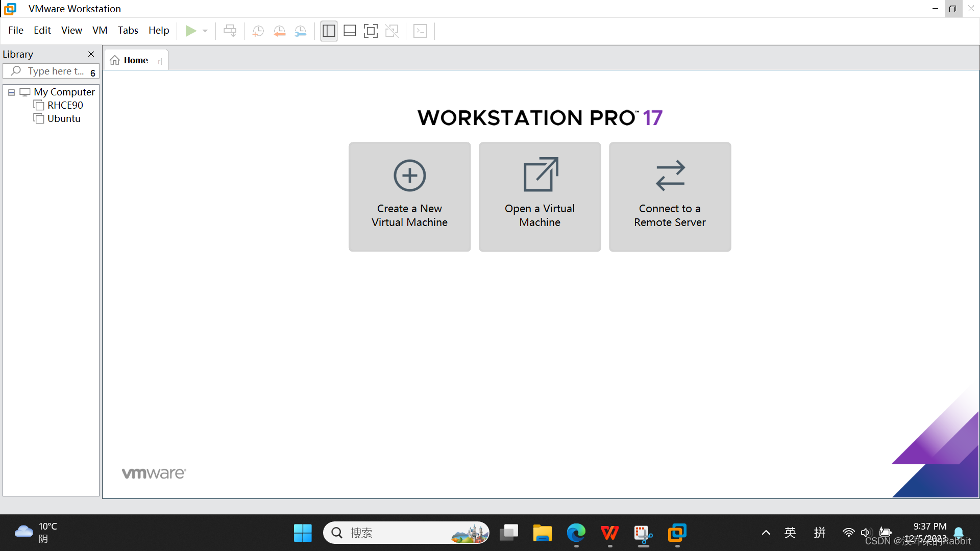This screenshot has width=980, height=551.
Task: Close the Home tab
Action: tap(160, 61)
